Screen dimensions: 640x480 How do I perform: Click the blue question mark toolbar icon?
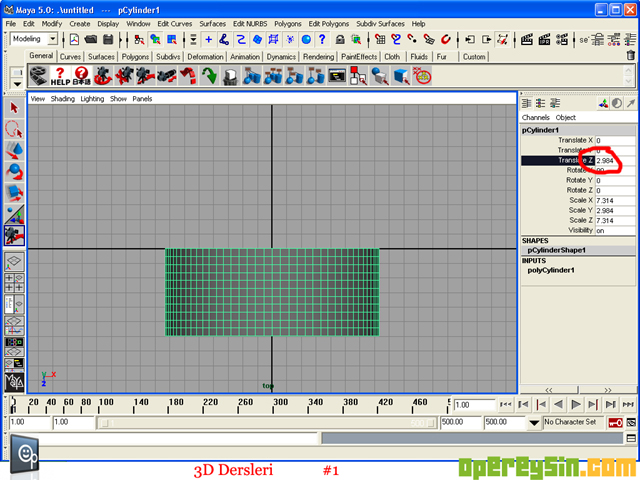click(322, 40)
